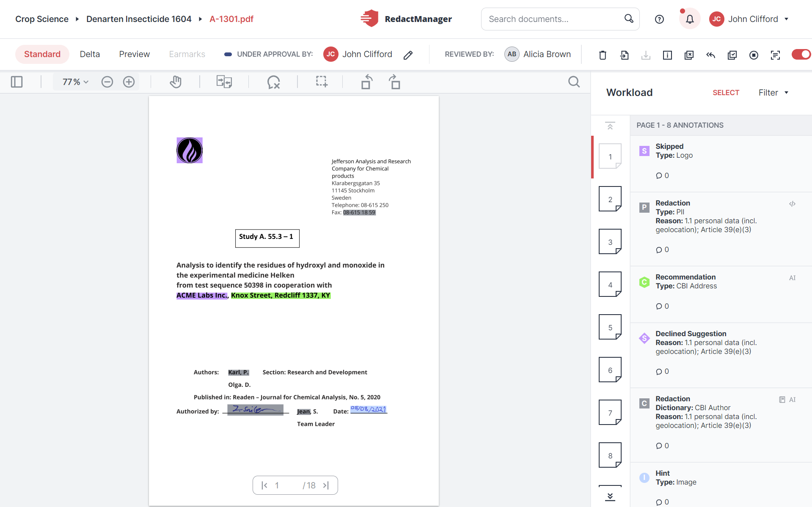Screen dimensions: 812x507
Task: Navigate to Crop Science breadcrumb
Action: [x=42, y=19]
